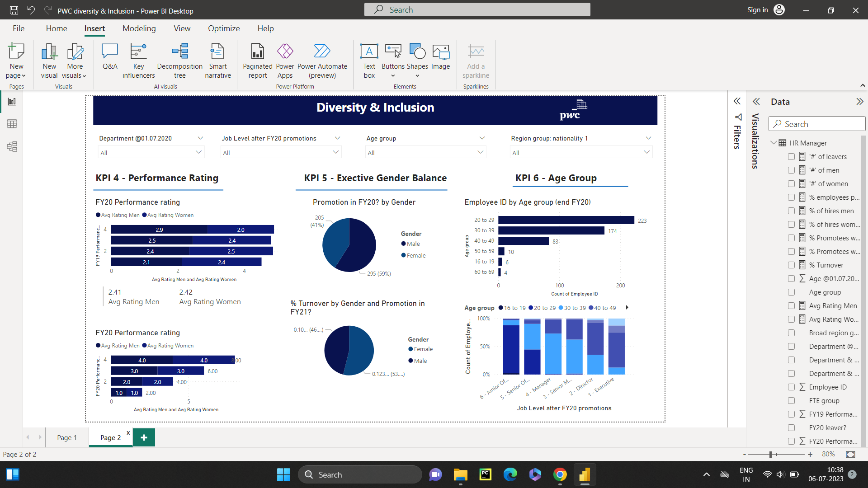Check the % Turnover field
Screen dimensions: 868x488
coord(792,265)
